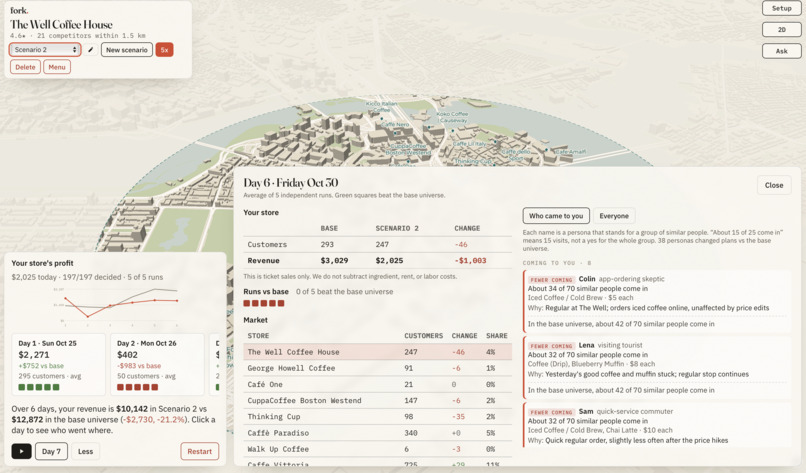Viewport: 806px width, 473px height.
Task: Click the pencil edit scenario icon
Action: (91, 50)
